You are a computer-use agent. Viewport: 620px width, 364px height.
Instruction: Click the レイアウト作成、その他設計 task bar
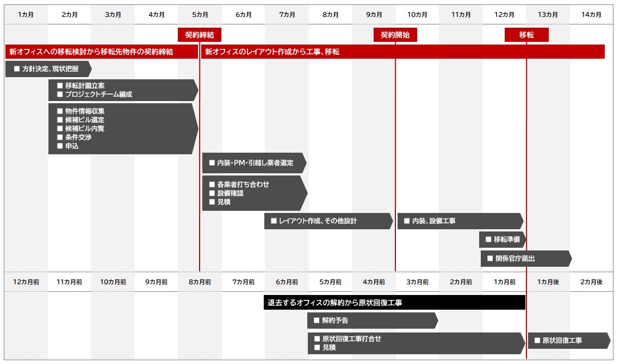click(x=327, y=221)
